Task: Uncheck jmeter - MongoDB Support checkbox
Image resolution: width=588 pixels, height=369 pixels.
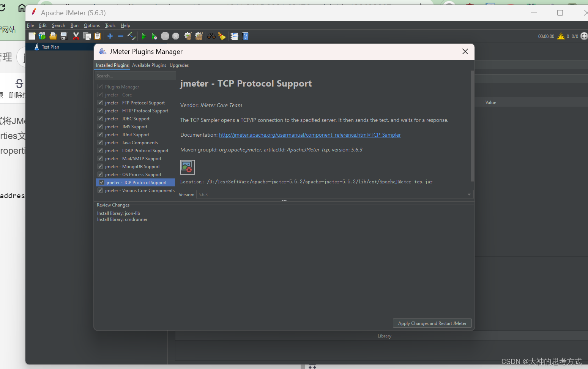Action: [100, 166]
